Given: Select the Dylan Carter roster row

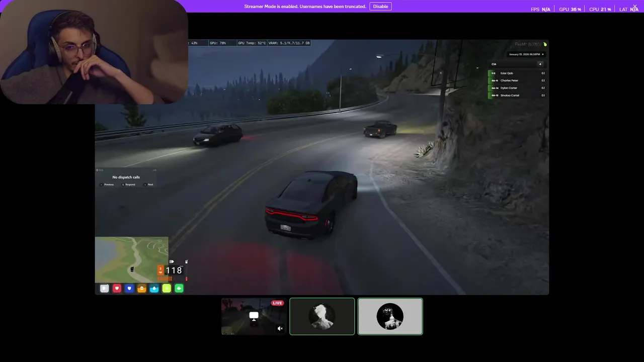Looking at the screenshot, I should (x=517, y=88).
